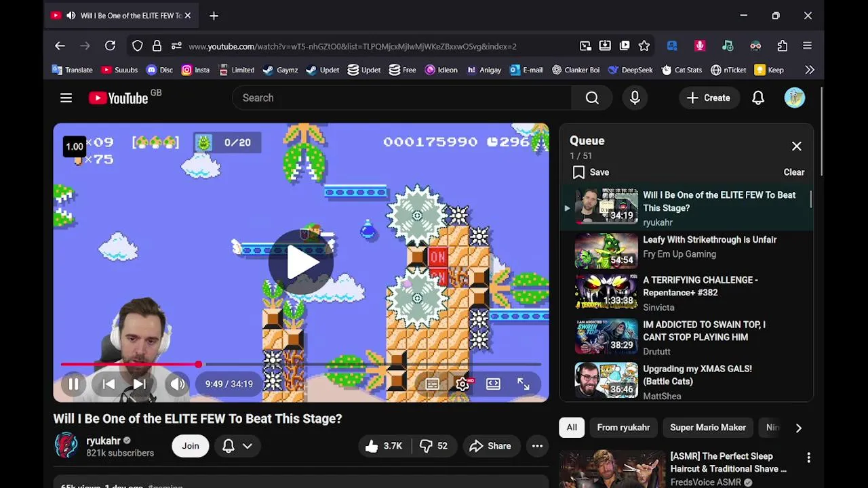Toggle subtitles in the video player
Screen dimensions: 868x488
[x=432, y=384]
